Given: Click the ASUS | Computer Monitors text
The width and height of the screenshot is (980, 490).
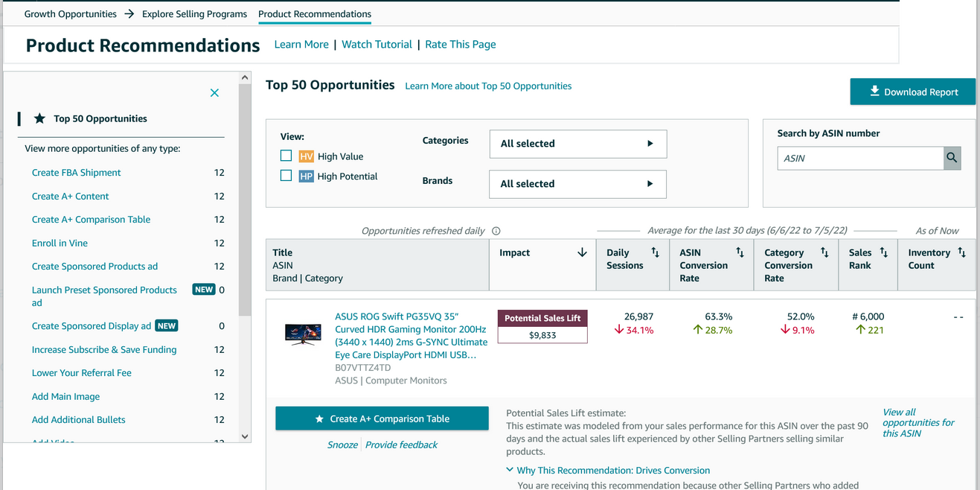Looking at the screenshot, I should (391, 381).
